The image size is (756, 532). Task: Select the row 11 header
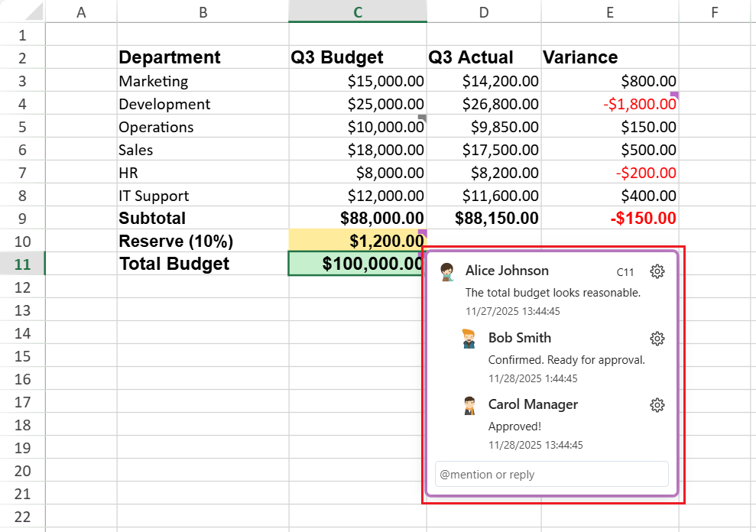coord(22,264)
